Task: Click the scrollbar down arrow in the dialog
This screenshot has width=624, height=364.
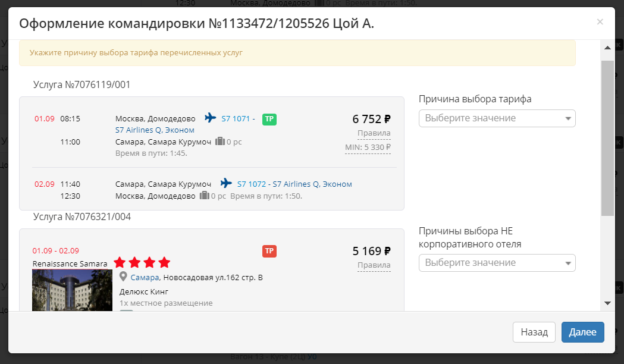Action: click(607, 303)
